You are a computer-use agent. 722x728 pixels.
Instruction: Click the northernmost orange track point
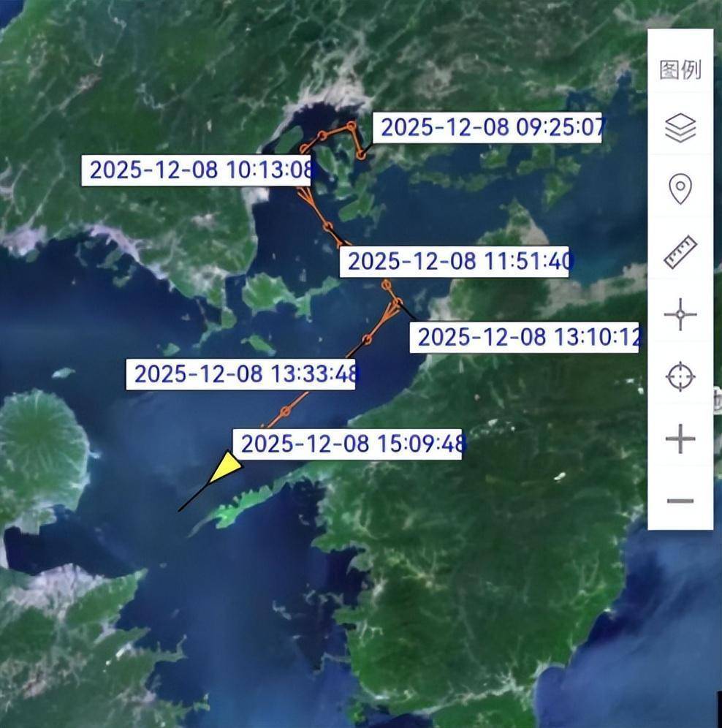351,126
